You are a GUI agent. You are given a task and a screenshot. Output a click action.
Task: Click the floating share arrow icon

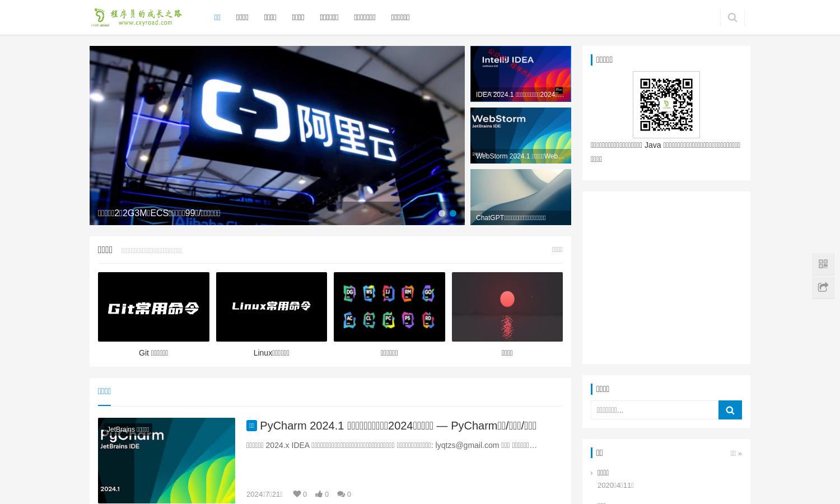(823, 287)
